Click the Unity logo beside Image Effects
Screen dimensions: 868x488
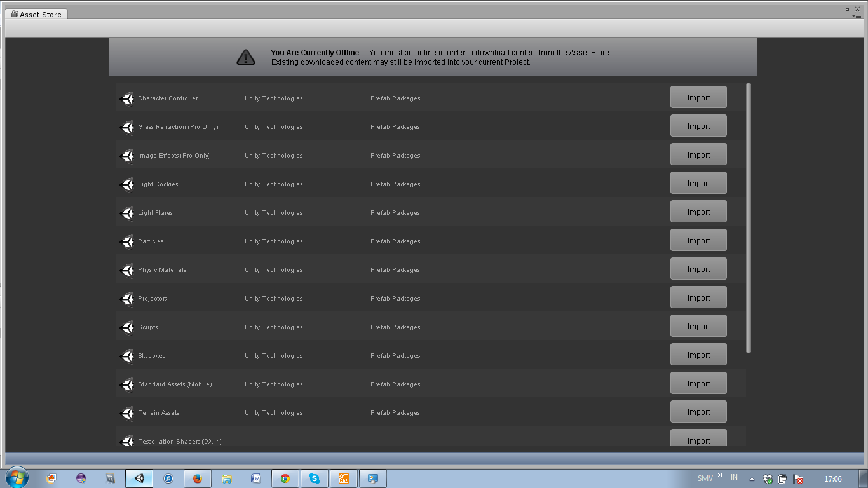[127, 156]
